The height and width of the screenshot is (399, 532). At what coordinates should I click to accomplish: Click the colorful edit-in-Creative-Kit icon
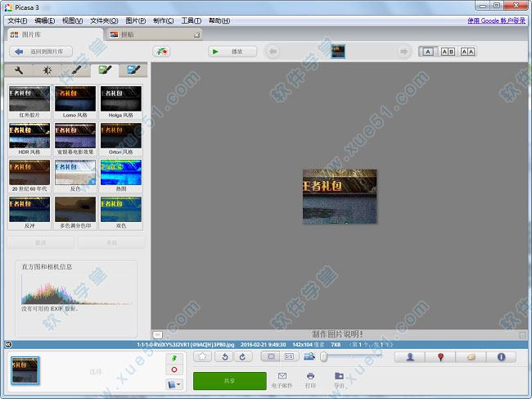161,52
